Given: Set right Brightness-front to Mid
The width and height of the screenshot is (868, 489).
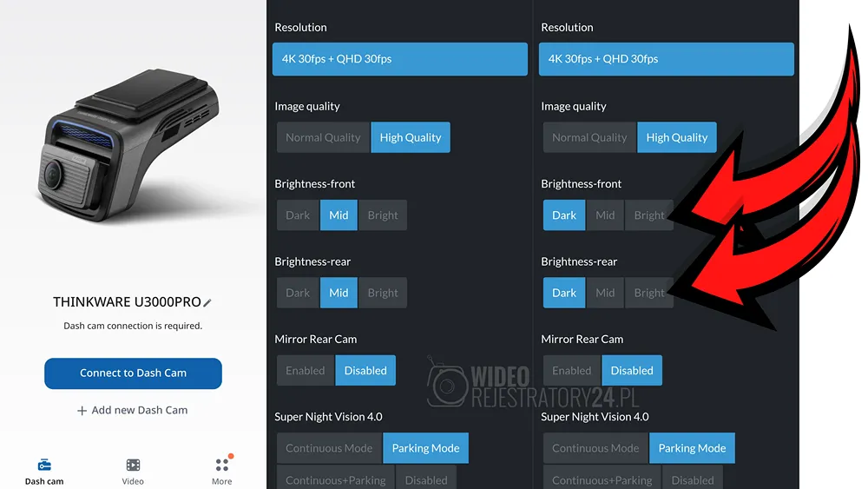Looking at the screenshot, I should pos(605,215).
